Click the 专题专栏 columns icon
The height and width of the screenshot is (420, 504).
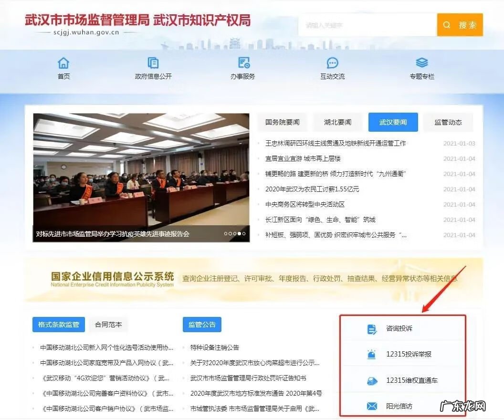pyautogui.click(x=422, y=63)
